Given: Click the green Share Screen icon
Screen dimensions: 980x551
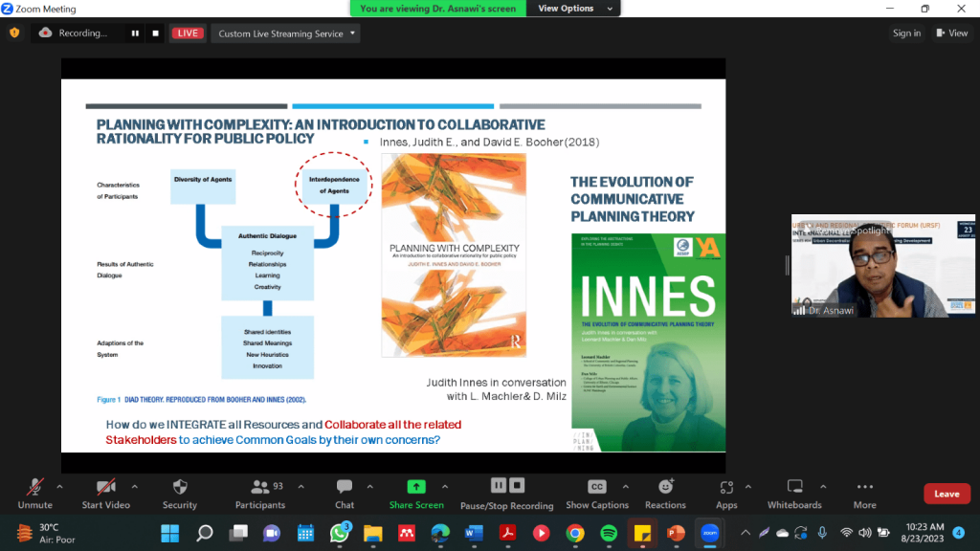Looking at the screenshot, I should click(415, 487).
